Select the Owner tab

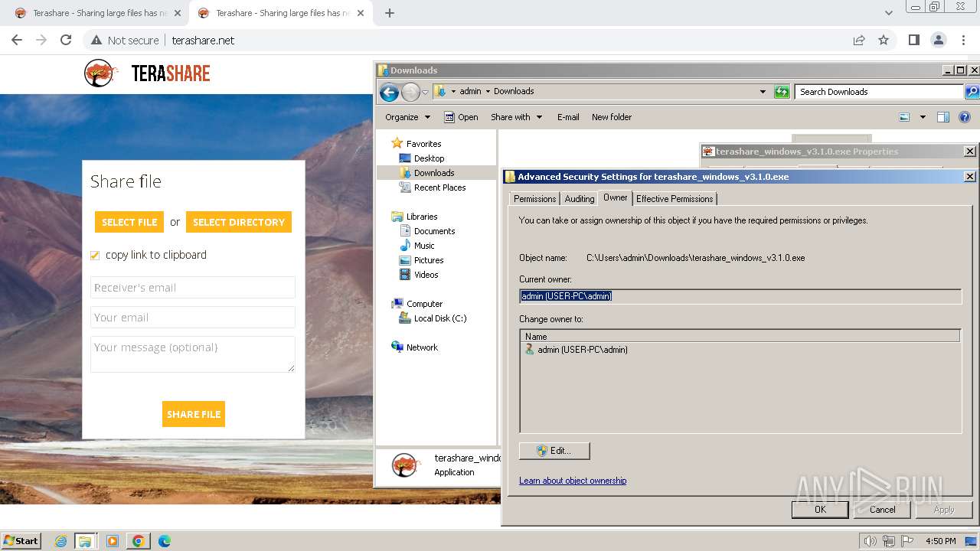(616, 197)
